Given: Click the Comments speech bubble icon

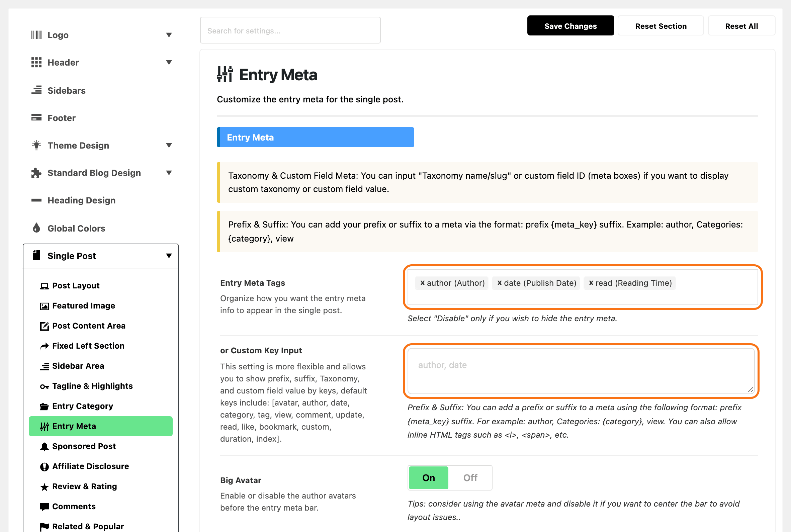Looking at the screenshot, I should tap(45, 507).
